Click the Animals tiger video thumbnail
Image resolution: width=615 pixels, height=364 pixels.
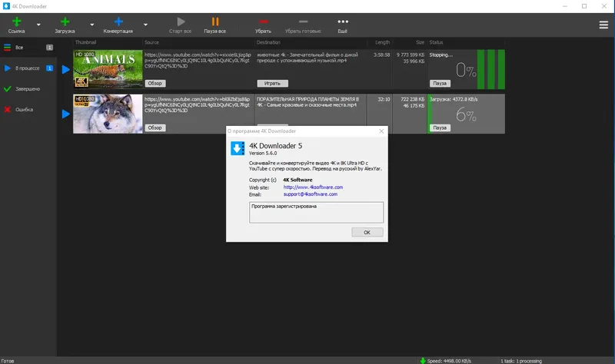[108, 69]
